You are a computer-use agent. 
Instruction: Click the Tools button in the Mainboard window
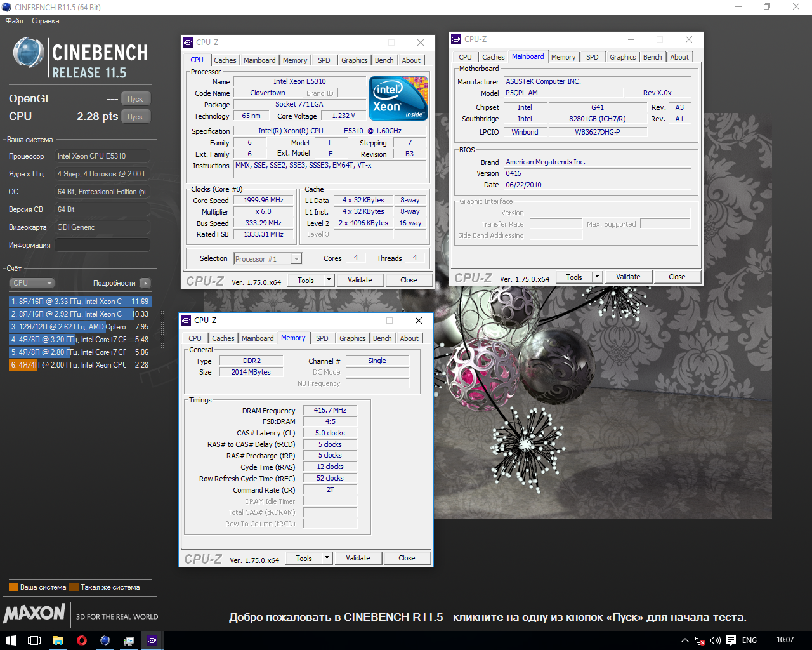[574, 277]
